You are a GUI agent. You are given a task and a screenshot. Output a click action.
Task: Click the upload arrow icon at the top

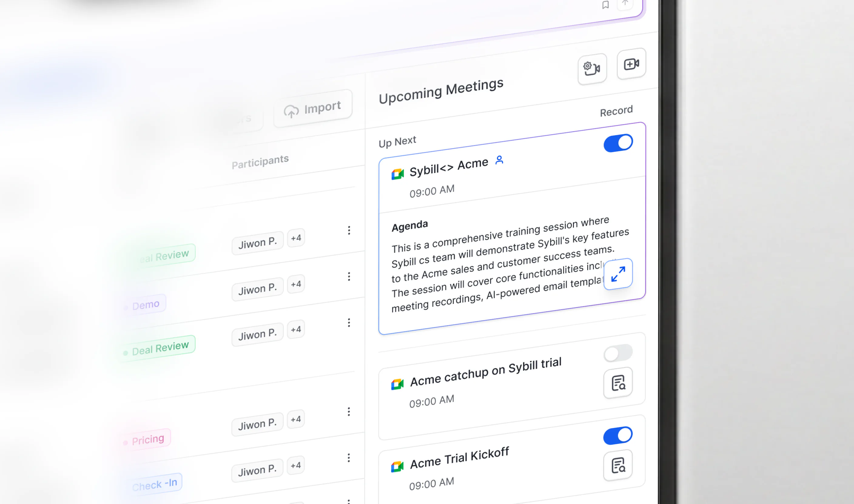click(625, 3)
